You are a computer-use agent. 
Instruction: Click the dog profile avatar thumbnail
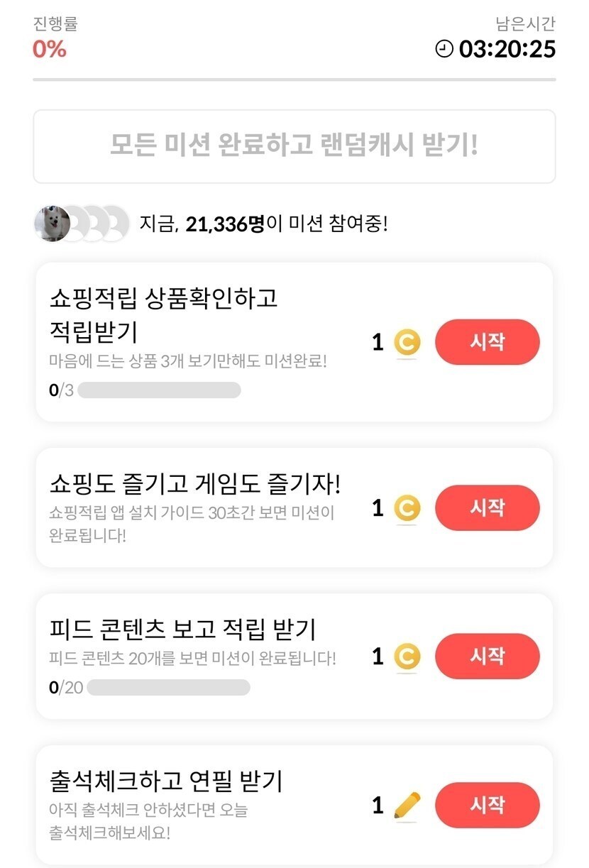pos(52,224)
